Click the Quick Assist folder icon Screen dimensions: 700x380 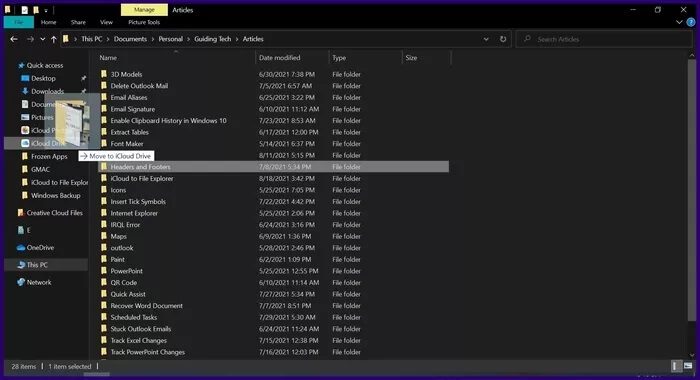(104, 294)
